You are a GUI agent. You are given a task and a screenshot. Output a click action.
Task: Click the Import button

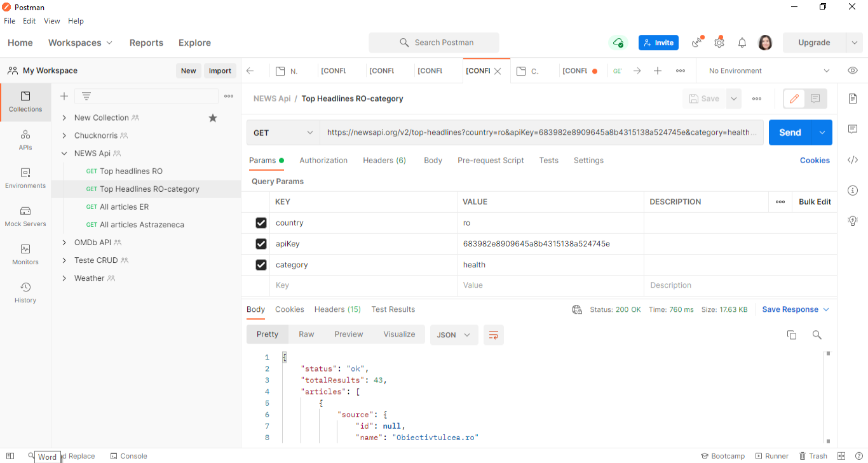click(x=220, y=70)
